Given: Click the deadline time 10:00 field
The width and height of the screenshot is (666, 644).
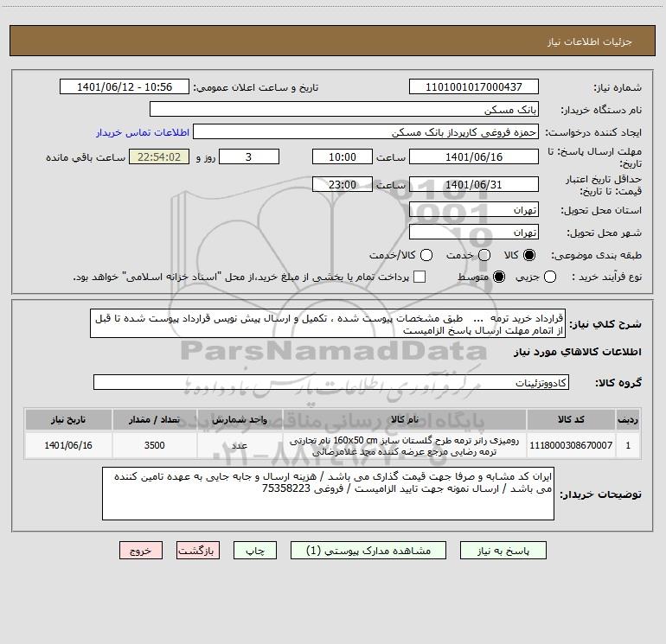Looking at the screenshot, I should (x=343, y=156).
